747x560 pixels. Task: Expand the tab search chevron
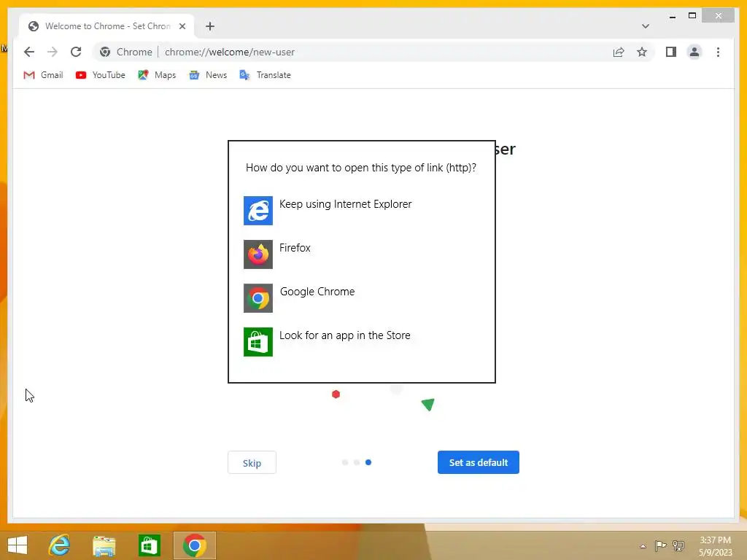pos(645,26)
